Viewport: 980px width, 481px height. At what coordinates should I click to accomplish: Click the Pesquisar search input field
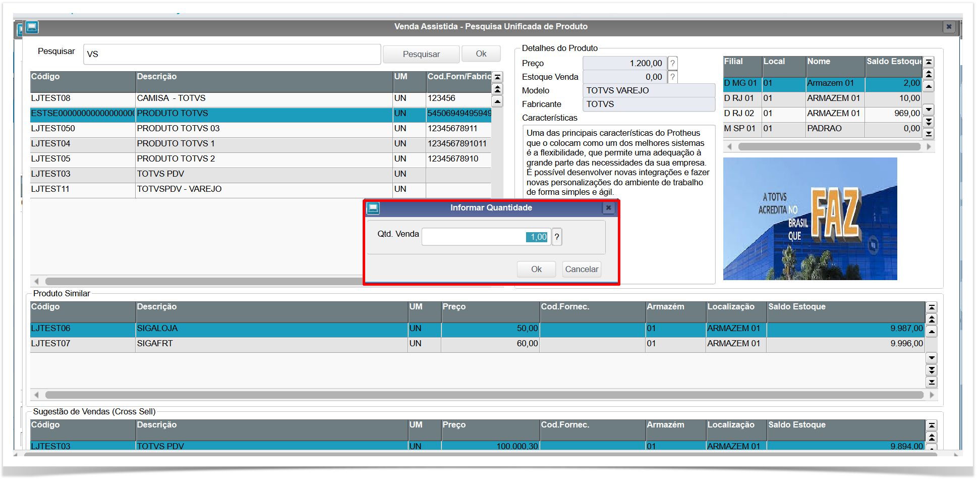232,54
